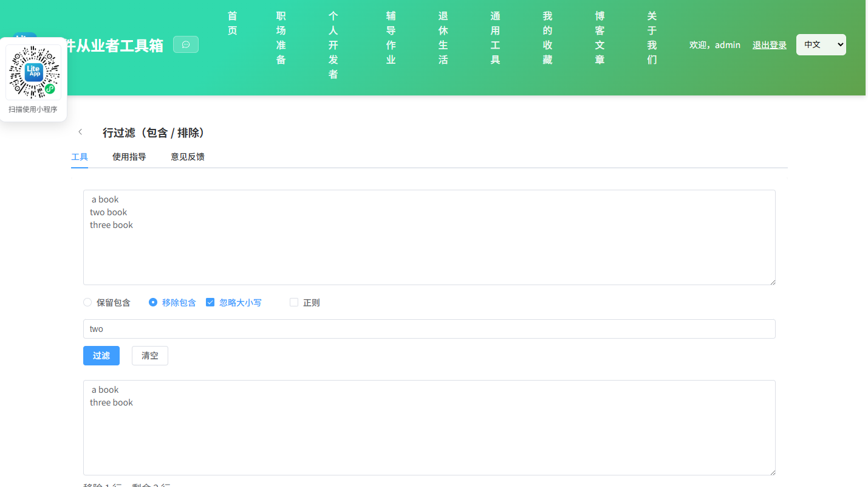This screenshot has height=487, width=868.
Task: Click the resize handle of the input text area
Action: click(x=772, y=281)
